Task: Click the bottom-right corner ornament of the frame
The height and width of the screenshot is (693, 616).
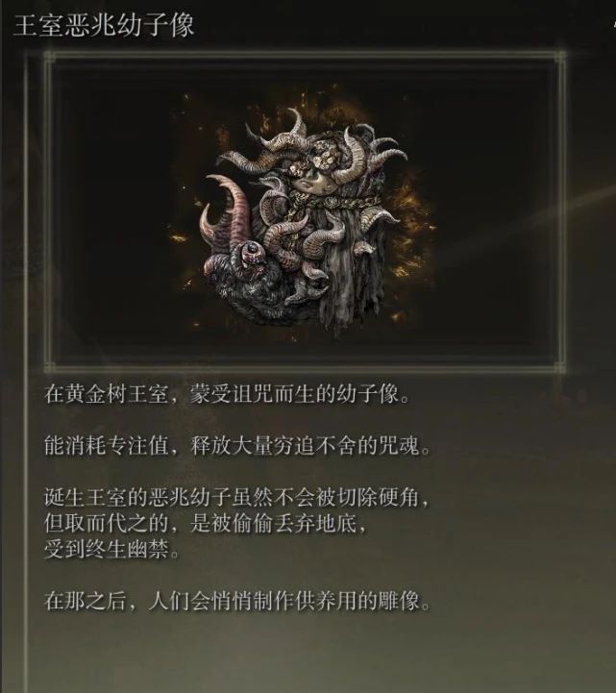Action: [560, 366]
